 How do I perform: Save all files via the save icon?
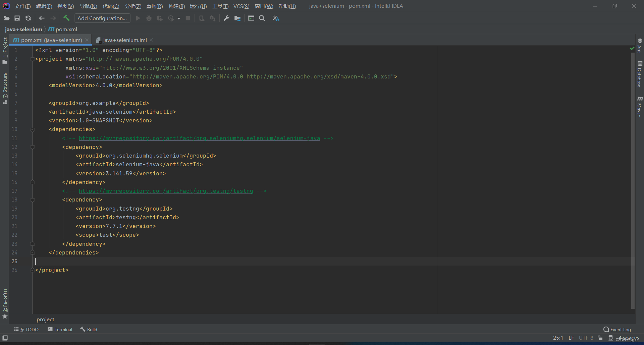(x=17, y=18)
